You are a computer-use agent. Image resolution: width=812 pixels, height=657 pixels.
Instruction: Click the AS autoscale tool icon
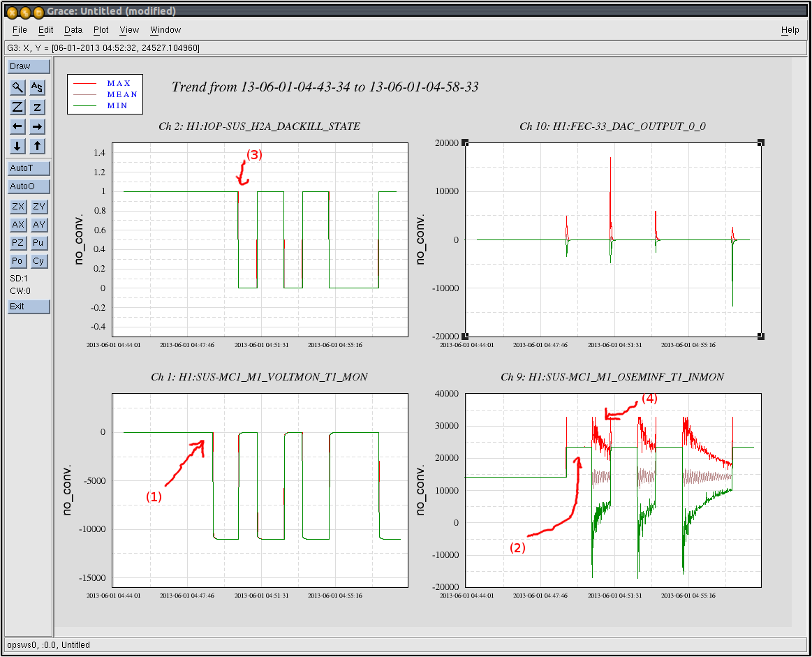tap(37, 87)
